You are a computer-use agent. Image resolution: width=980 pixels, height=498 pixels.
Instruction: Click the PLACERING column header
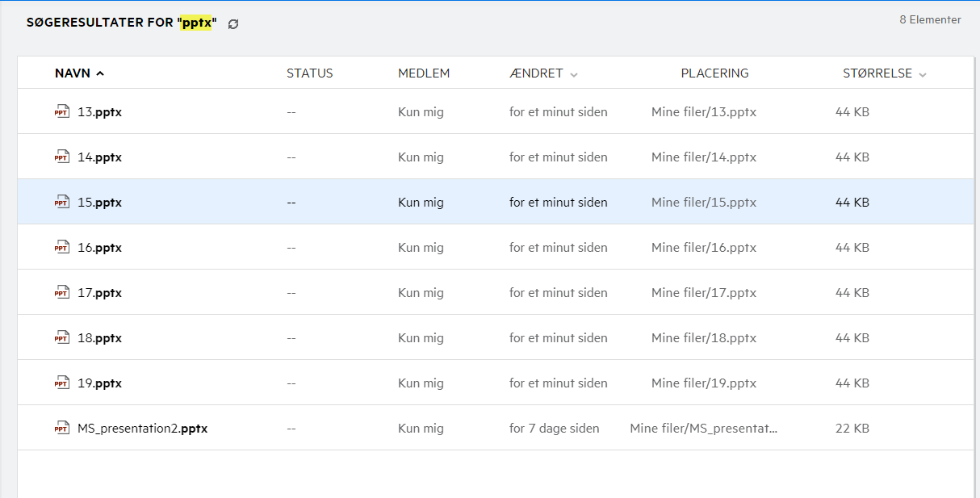click(714, 73)
